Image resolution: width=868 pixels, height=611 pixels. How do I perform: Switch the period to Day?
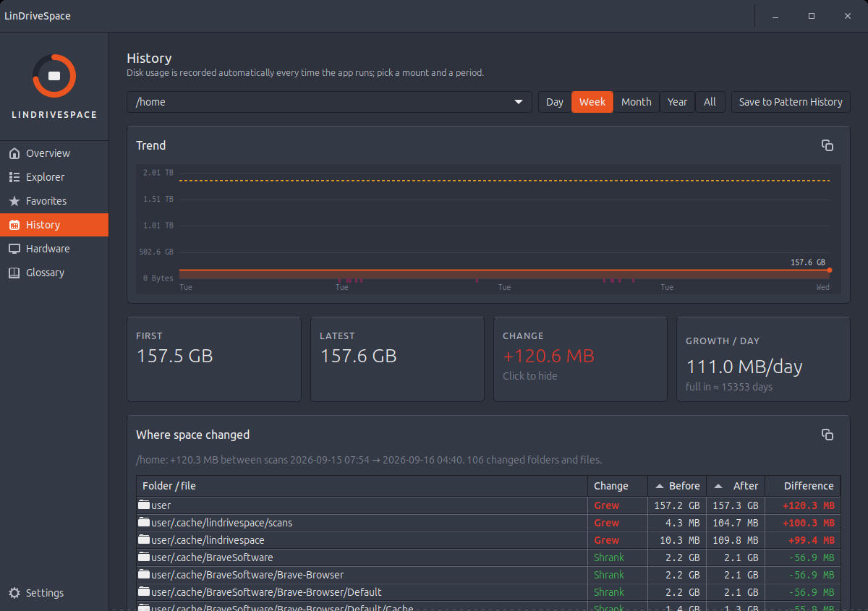555,102
